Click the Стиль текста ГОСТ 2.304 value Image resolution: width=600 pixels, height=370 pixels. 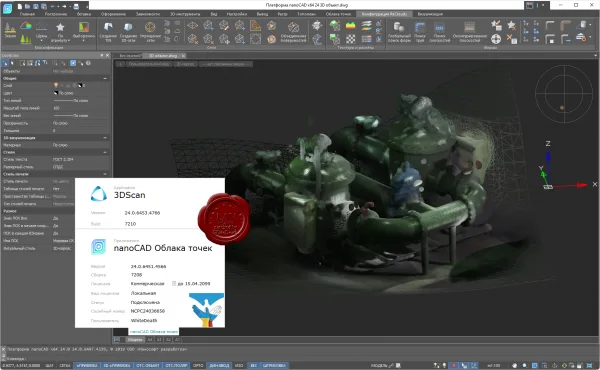click(x=63, y=159)
